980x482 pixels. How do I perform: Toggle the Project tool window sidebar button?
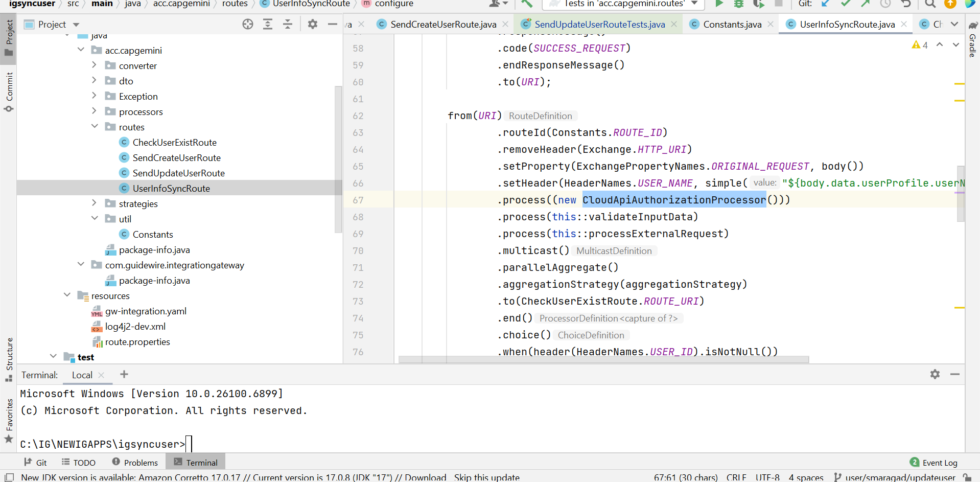(9, 38)
